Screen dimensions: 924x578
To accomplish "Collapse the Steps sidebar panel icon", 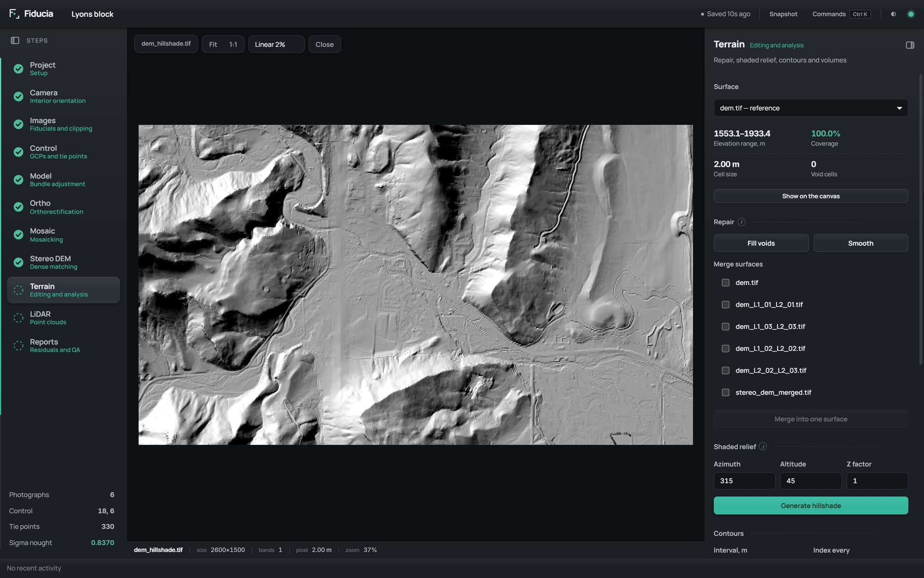I will [x=15, y=41].
